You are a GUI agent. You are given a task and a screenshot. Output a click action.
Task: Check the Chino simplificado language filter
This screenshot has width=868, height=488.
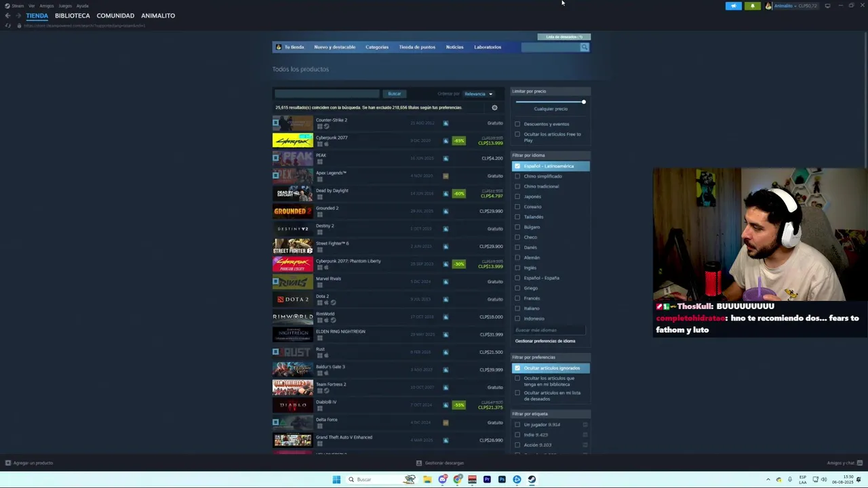click(517, 176)
